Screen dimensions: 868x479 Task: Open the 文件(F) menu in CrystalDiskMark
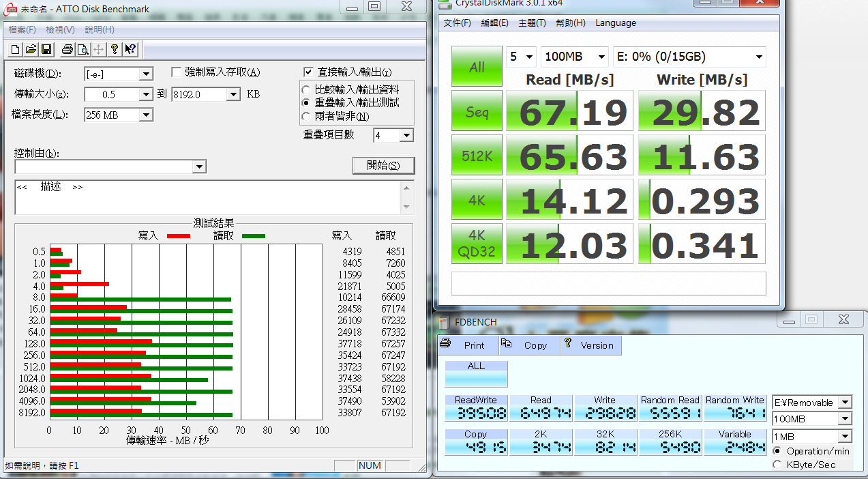(457, 23)
